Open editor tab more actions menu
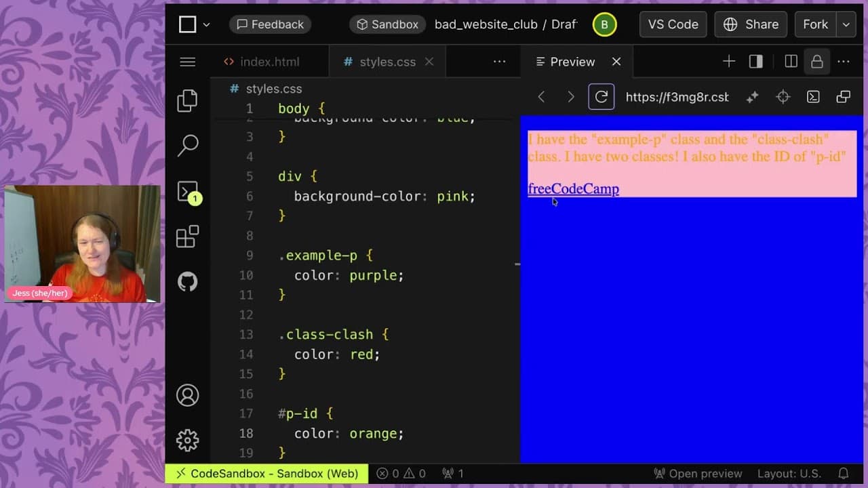Screen dimensions: 868x488 [500, 62]
